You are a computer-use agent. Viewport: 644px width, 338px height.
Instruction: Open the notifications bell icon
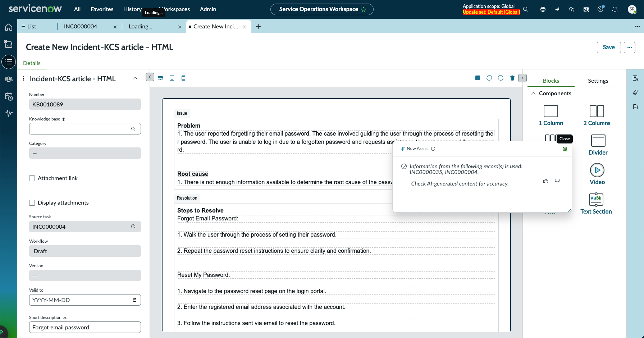coord(615,9)
